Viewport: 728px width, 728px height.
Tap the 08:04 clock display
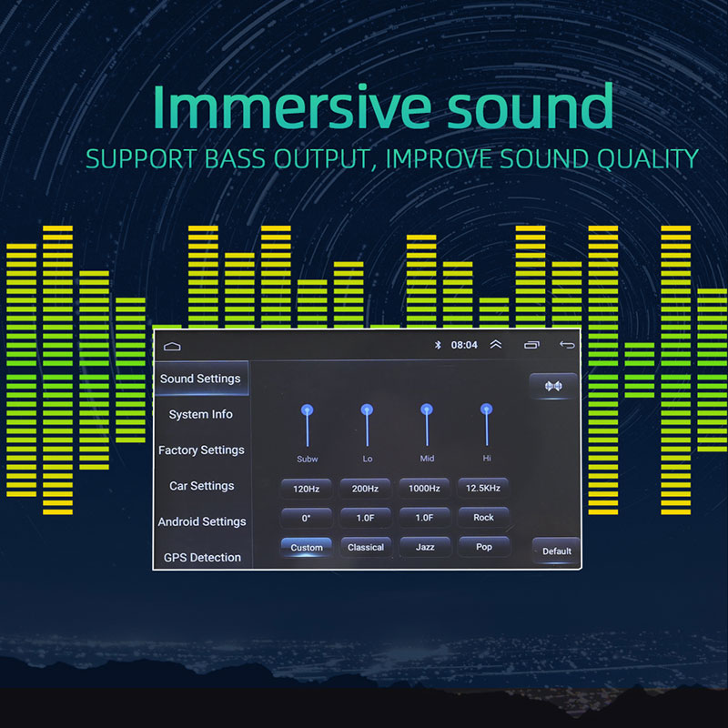(464, 345)
